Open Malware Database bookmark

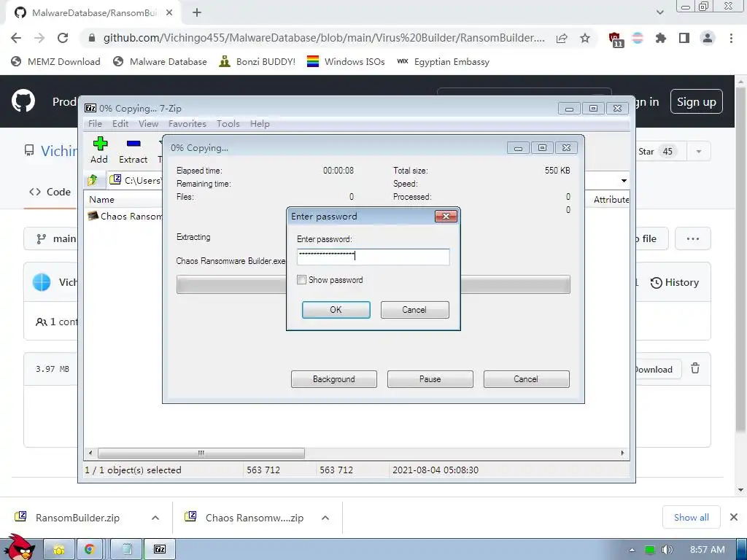[x=160, y=62]
